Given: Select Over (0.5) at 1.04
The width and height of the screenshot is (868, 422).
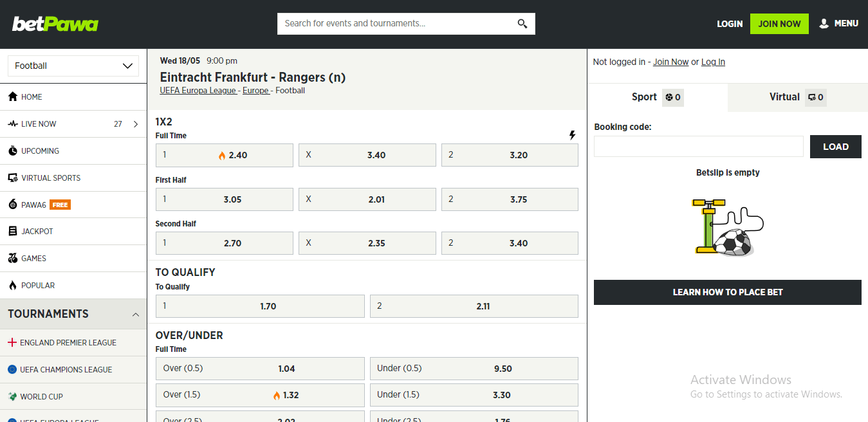Looking at the screenshot, I should point(260,369).
